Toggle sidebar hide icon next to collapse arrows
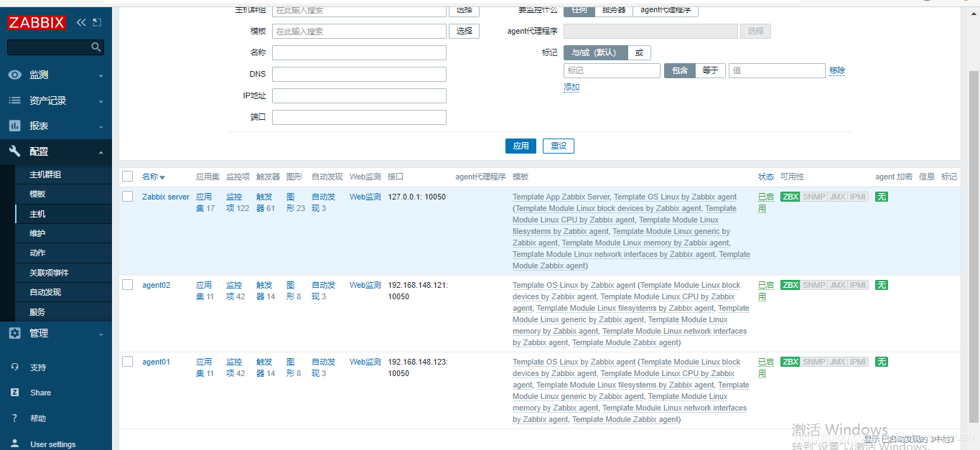 click(x=97, y=22)
